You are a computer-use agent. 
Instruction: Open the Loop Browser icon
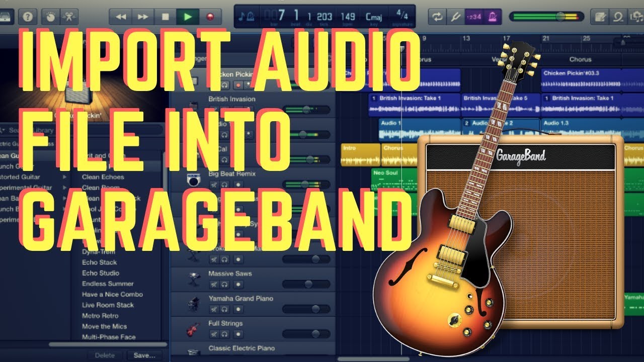(618, 17)
